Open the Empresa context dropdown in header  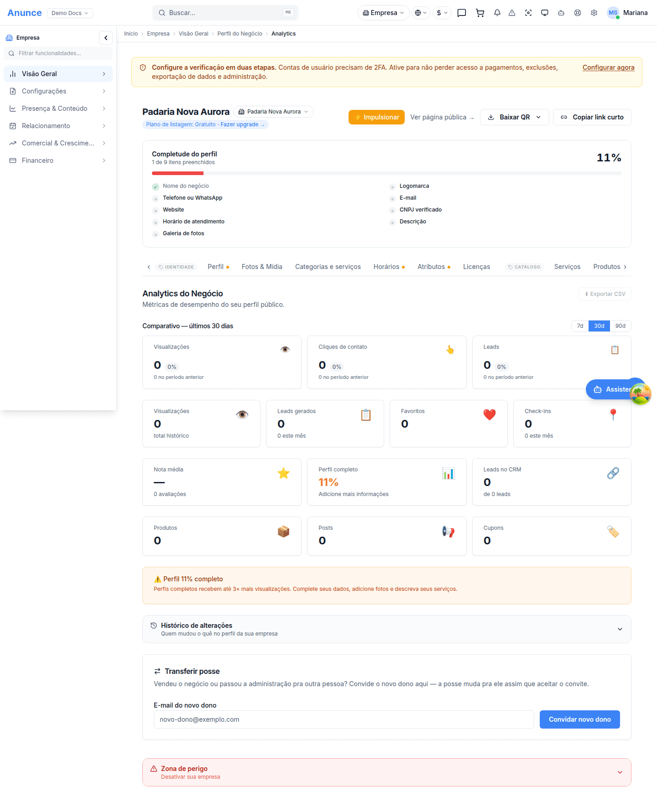[x=383, y=13]
